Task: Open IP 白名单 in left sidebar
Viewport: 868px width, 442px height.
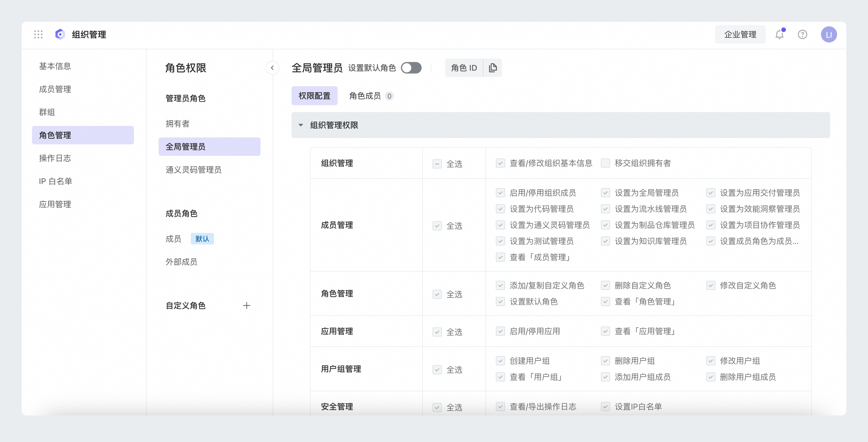Action: [83, 181]
